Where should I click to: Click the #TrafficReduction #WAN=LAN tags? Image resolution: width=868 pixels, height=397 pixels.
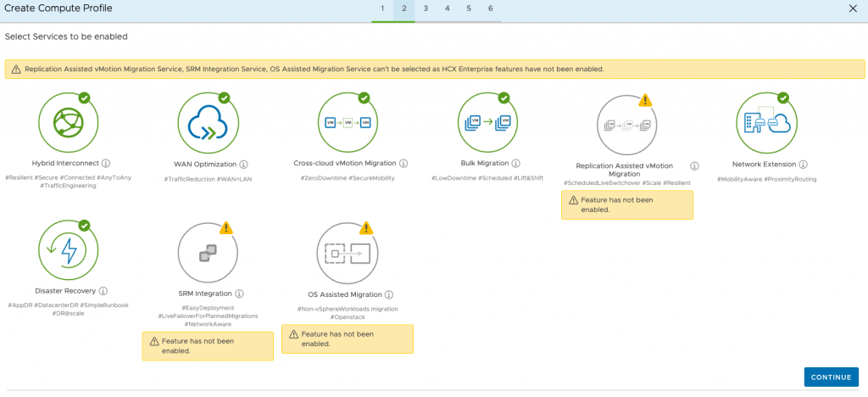207,179
